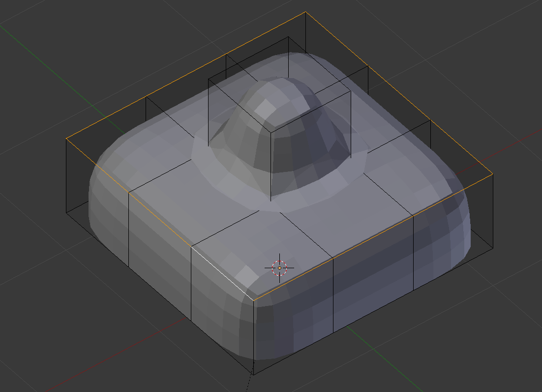The height and width of the screenshot is (392, 542).
Task: Click the white highlighted cage edge
Action: 222,273
